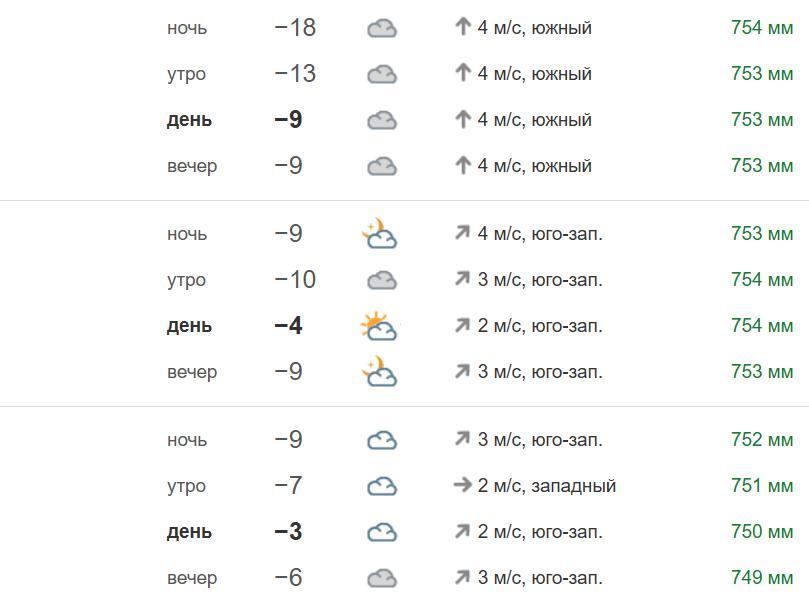Select the 749 мм pressure value
This screenshot has width=809, height=607.
coord(762,578)
